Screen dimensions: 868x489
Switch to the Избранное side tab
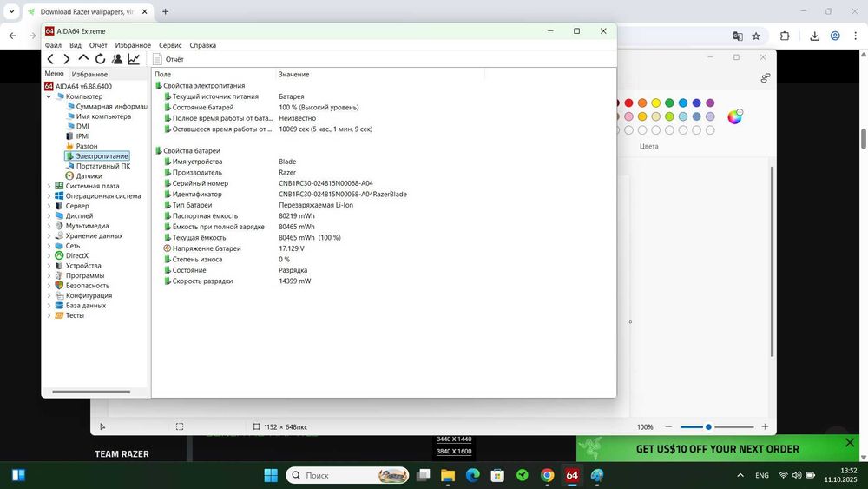[89, 74]
